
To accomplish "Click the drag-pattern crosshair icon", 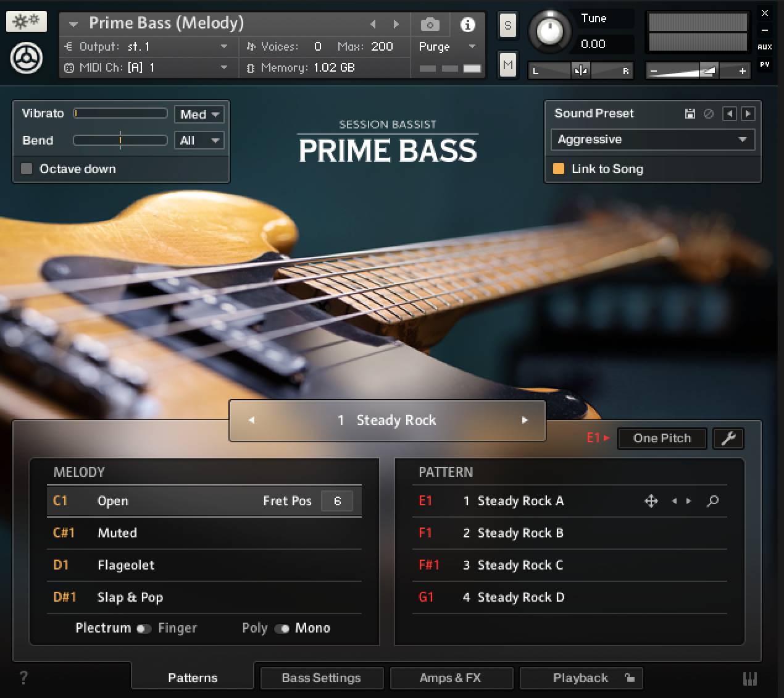I will point(651,501).
